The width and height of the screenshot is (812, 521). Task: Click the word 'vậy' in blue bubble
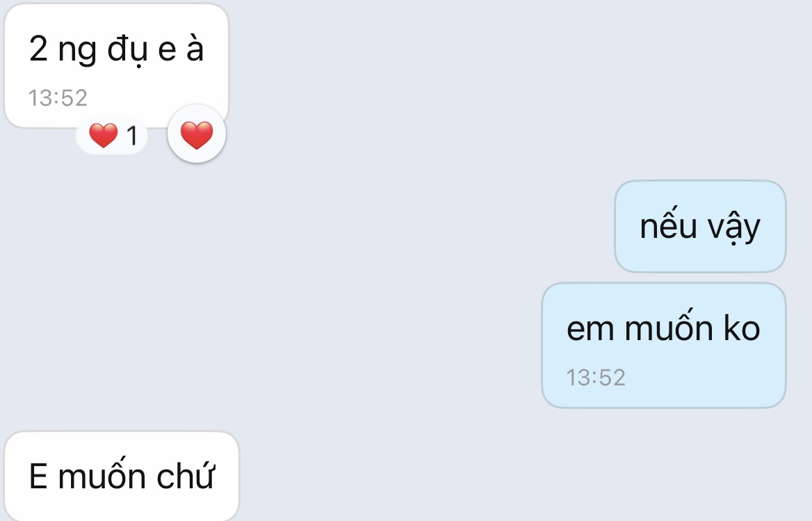734,228
